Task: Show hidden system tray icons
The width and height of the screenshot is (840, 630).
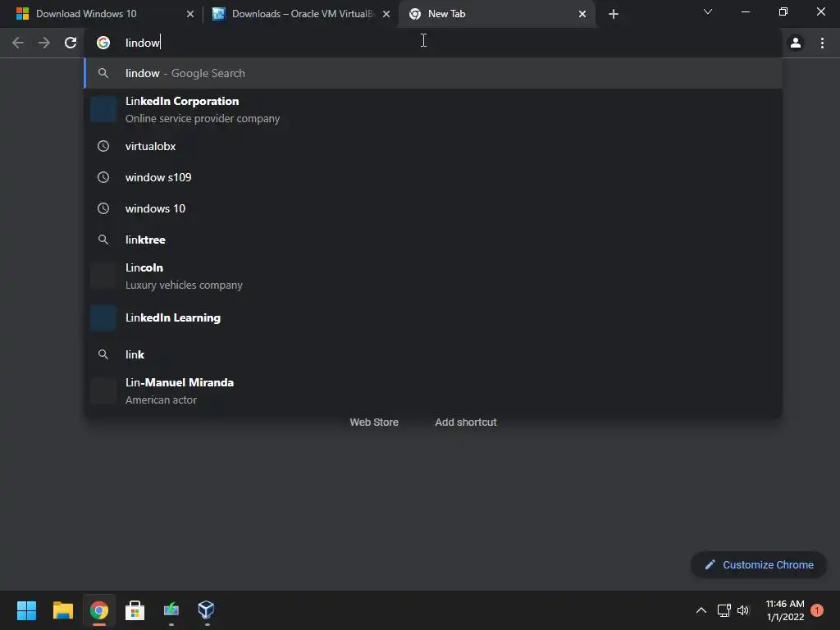Action: (701, 610)
